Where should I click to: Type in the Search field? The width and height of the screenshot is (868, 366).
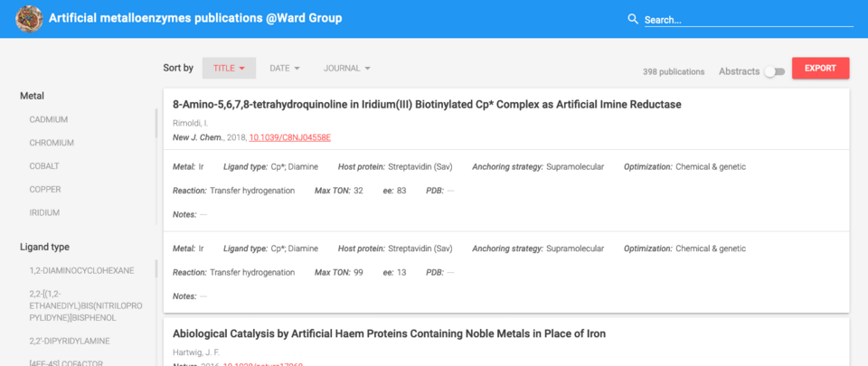(x=748, y=20)
